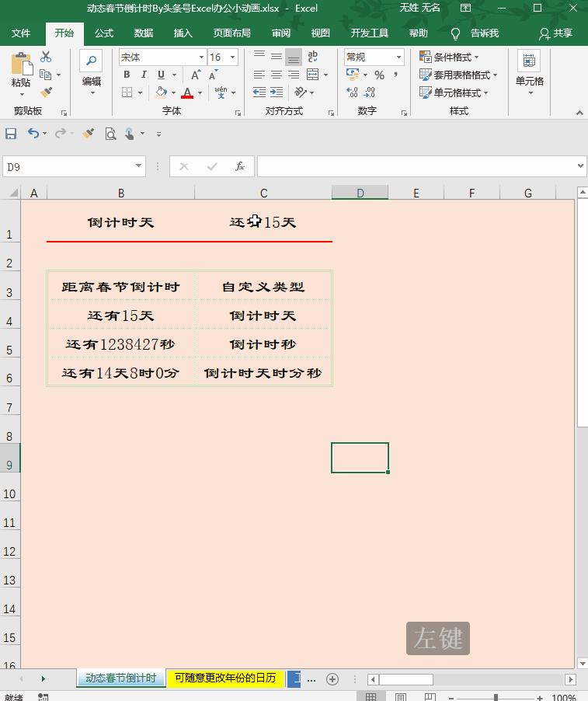Switch to the 插入 Insert tab

pos(183,33)
